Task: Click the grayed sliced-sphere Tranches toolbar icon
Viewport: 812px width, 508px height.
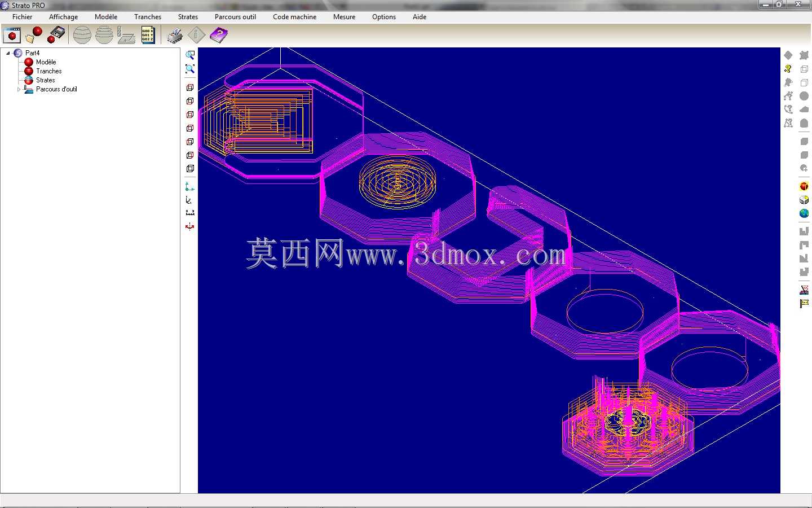Action: pos(82,35)
